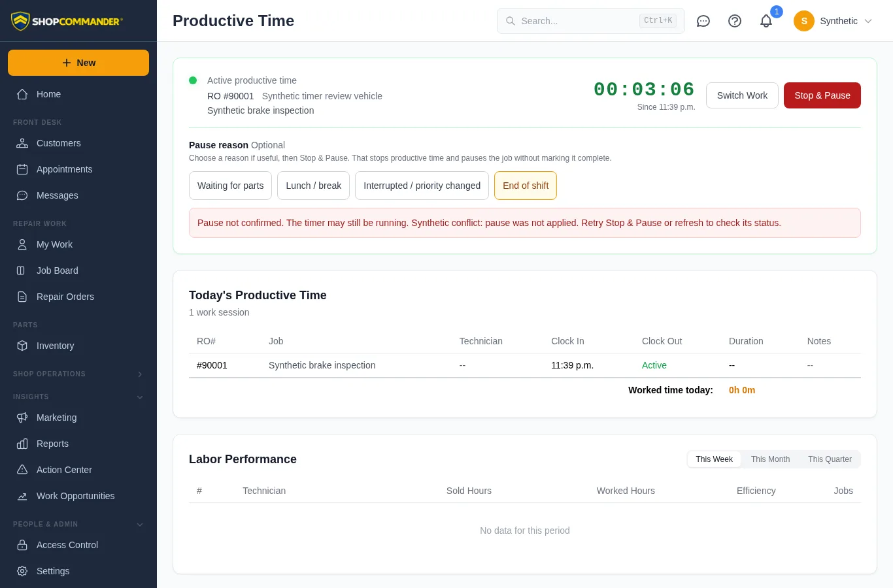Expand the Shop Operations section
This screenshot has width=893, height=588.
coord(78,374)
